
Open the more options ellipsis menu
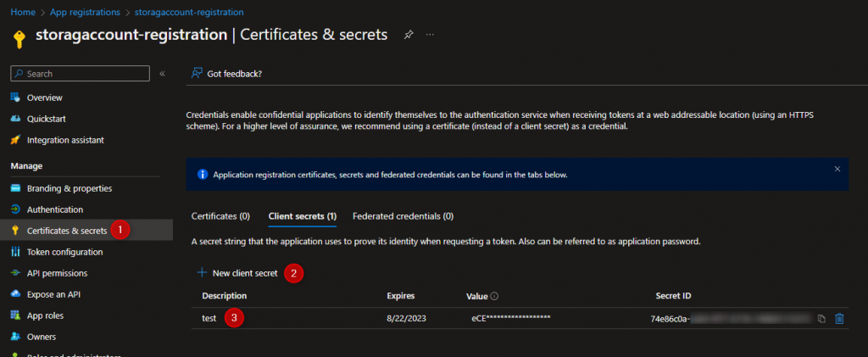pyautogui.click(x=430, y=35)
